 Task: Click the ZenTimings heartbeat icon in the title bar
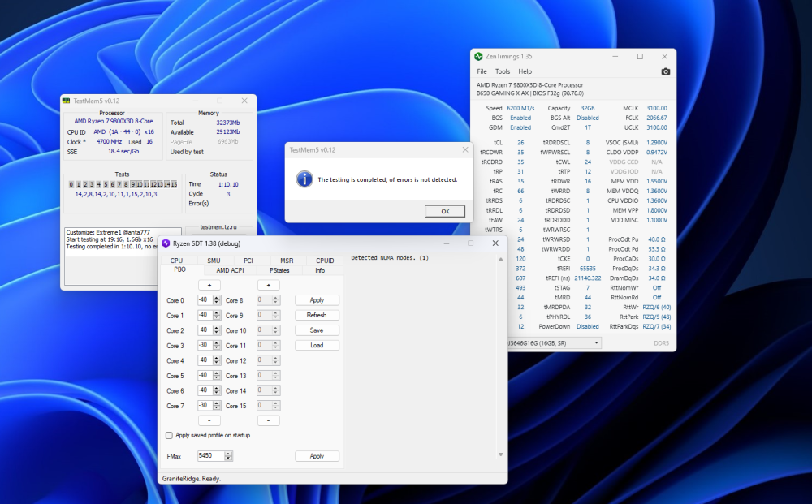click(x=478, y=56)
